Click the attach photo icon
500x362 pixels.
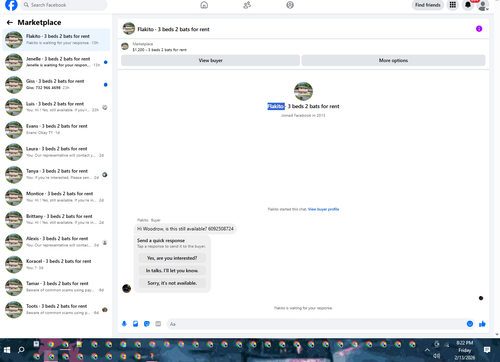[136, 324]
